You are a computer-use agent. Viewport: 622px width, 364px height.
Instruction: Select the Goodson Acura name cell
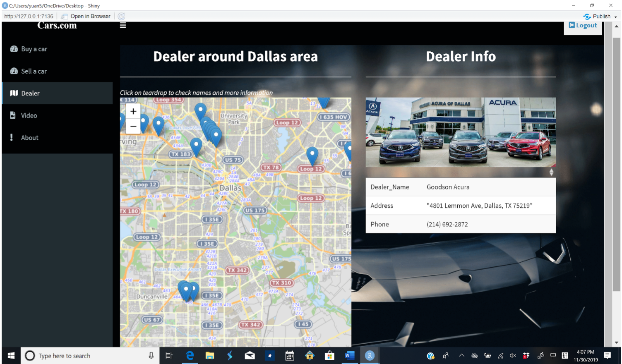click(x=448, y=187)
